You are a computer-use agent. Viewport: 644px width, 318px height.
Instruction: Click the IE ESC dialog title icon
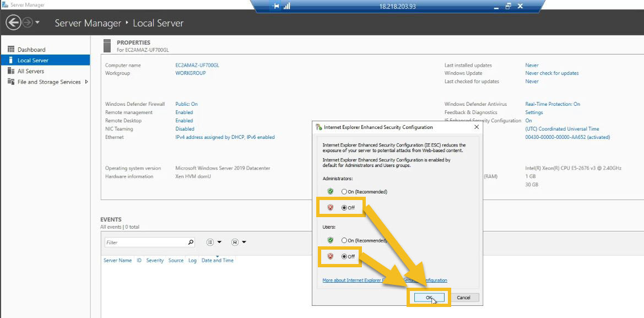coord(318,127)
